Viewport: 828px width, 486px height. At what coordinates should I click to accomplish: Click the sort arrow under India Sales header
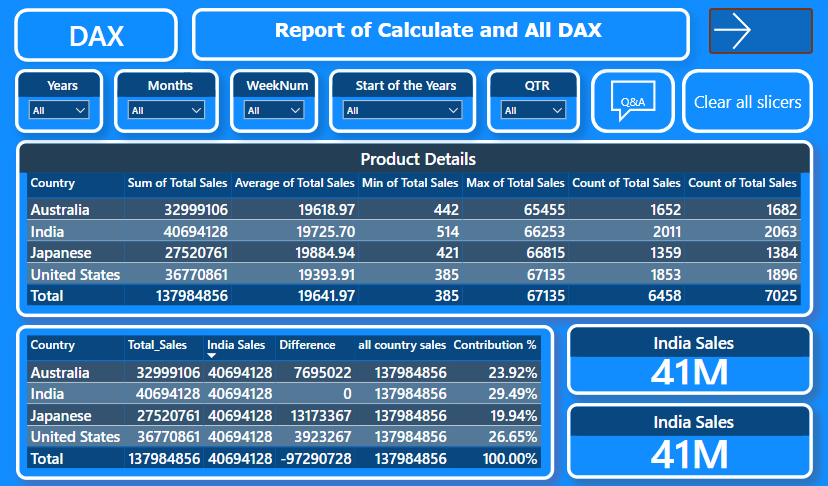pyautogui.click(x=212, y=356)
